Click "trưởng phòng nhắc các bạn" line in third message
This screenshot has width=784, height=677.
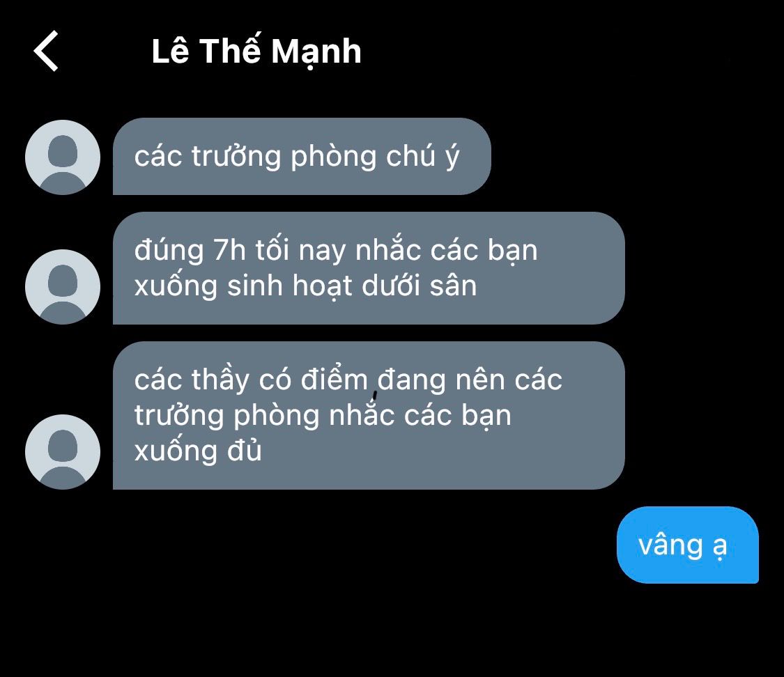pos(323,415)
